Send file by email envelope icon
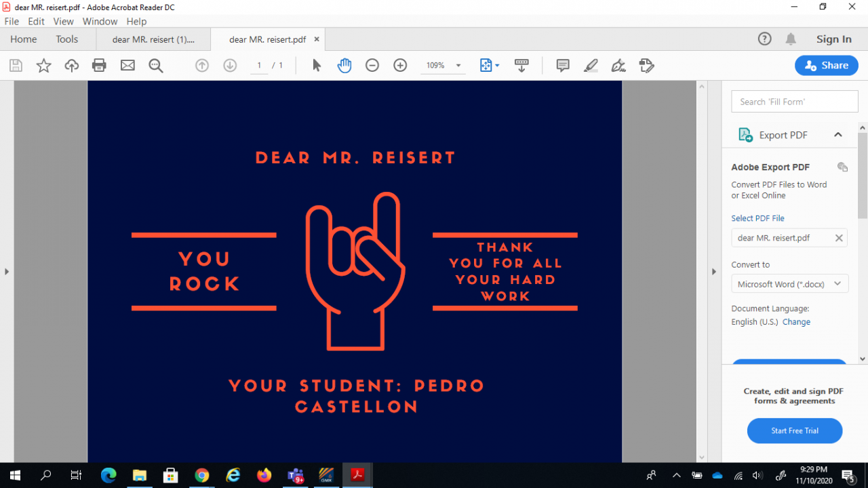868x488 pixels. pyautogui.click(x=127, y=66)
